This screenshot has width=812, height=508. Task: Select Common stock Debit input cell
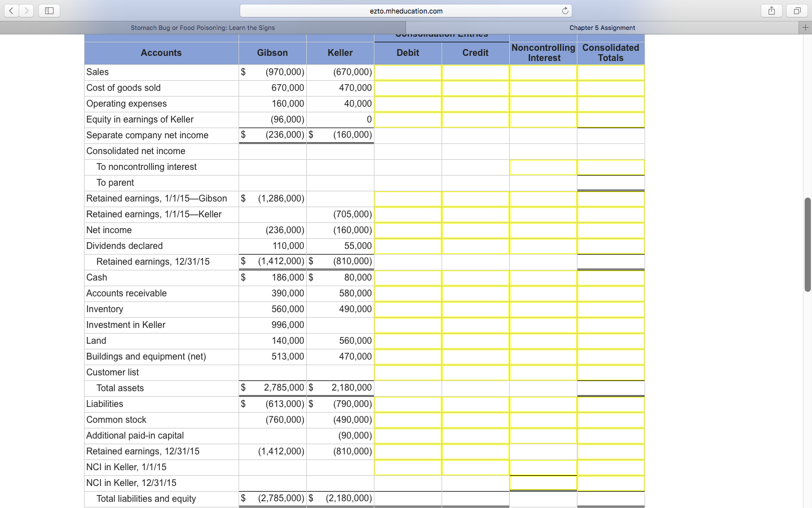coord(408,420)
